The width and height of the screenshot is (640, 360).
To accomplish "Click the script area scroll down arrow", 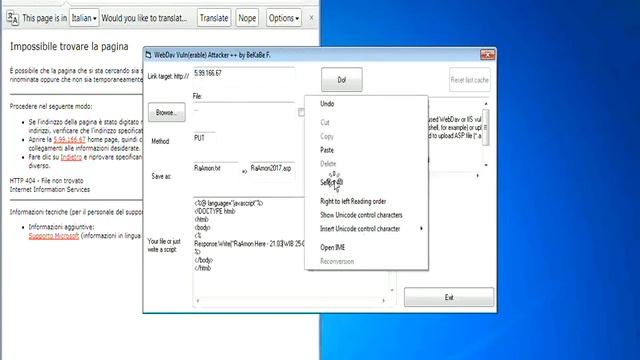I will (x=392, y=290).
